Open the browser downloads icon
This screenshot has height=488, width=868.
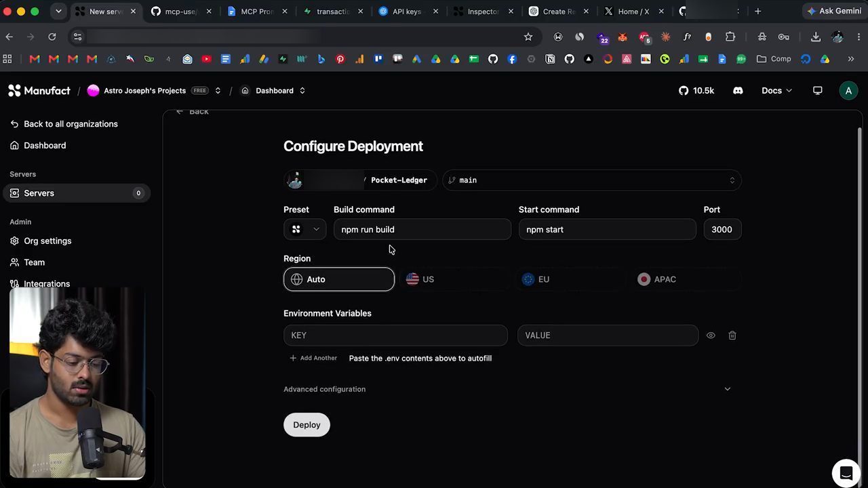pos(816,37)
